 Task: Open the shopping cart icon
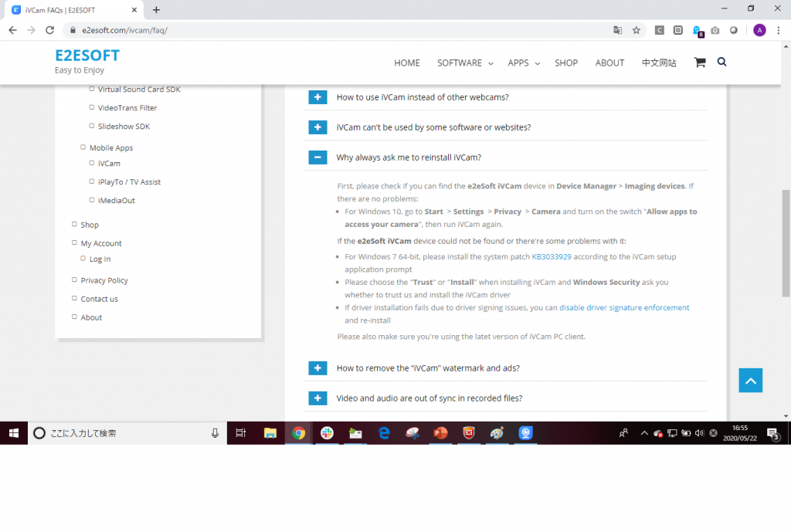click(x=700, y=63)
